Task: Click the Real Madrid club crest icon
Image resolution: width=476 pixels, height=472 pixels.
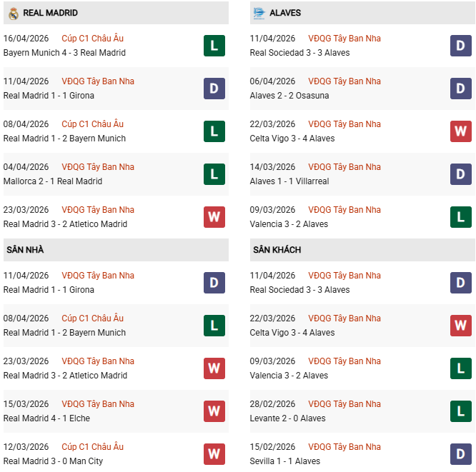Action: pos(13,13)
